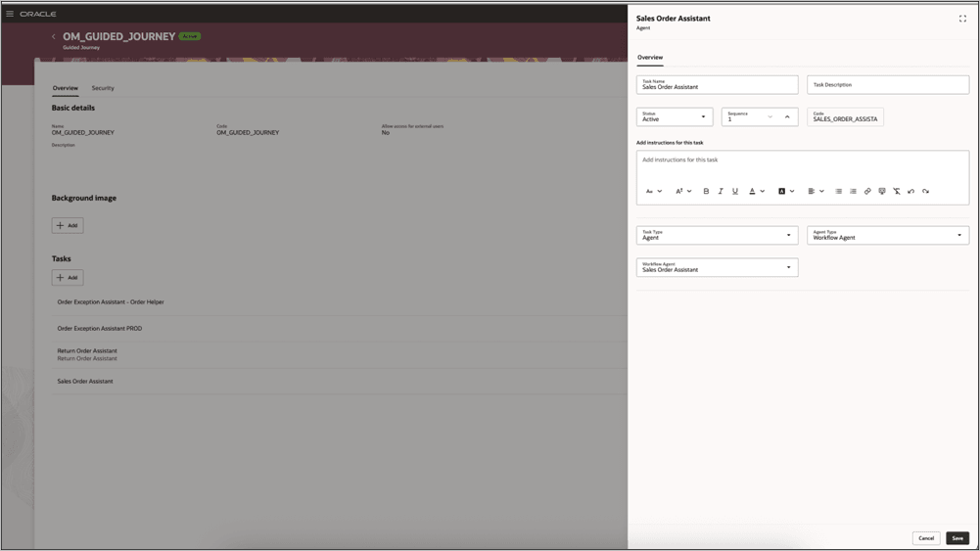Insert a hyperlink in instructions
The image size is (980, 551).
(867, 191)
